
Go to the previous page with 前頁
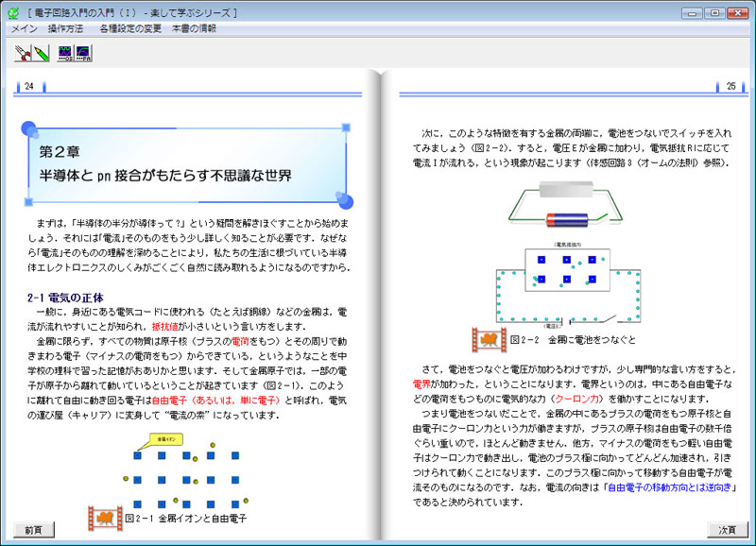(x=34, y=530)
